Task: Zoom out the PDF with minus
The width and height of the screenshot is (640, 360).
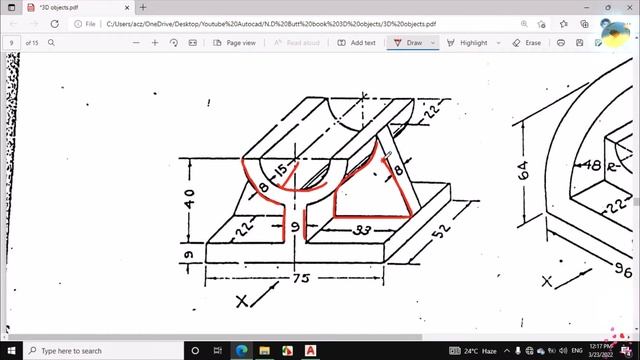Action: coord(136,42)
